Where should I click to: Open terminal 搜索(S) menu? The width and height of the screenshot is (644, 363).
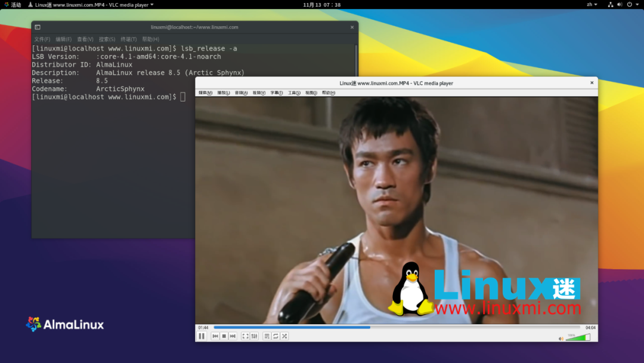pyautogui.click(x=107, y=39)
